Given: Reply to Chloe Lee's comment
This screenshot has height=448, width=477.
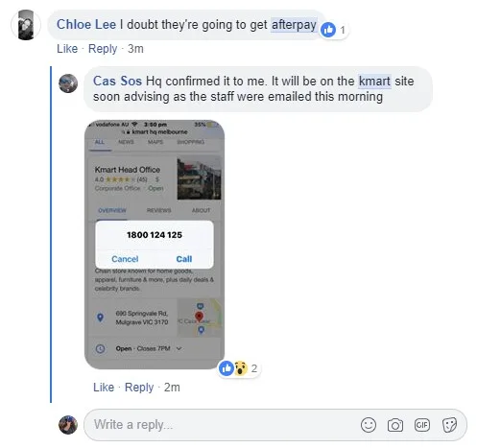Looking at the screenshot, I should pos(103,49).
